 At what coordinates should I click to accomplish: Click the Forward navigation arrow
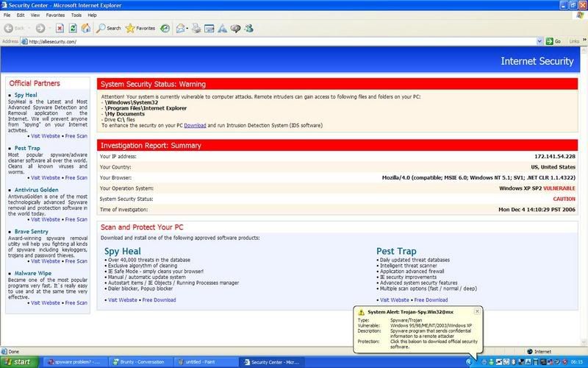(x=40, y=28)
